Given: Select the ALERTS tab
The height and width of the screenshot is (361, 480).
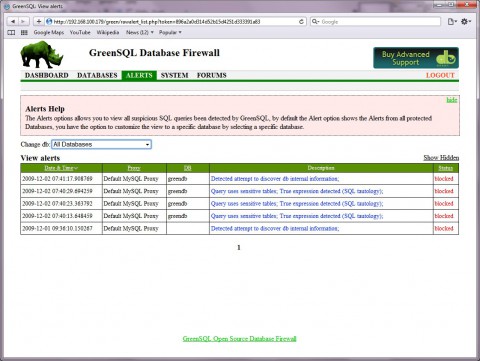Looking at the screenshot, I should 139,75.
